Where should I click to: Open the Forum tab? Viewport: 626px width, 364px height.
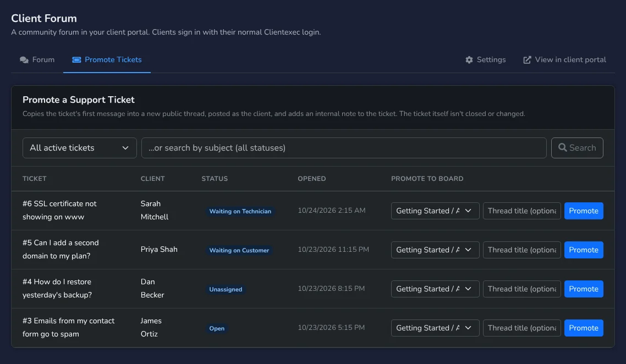point(37,60)
